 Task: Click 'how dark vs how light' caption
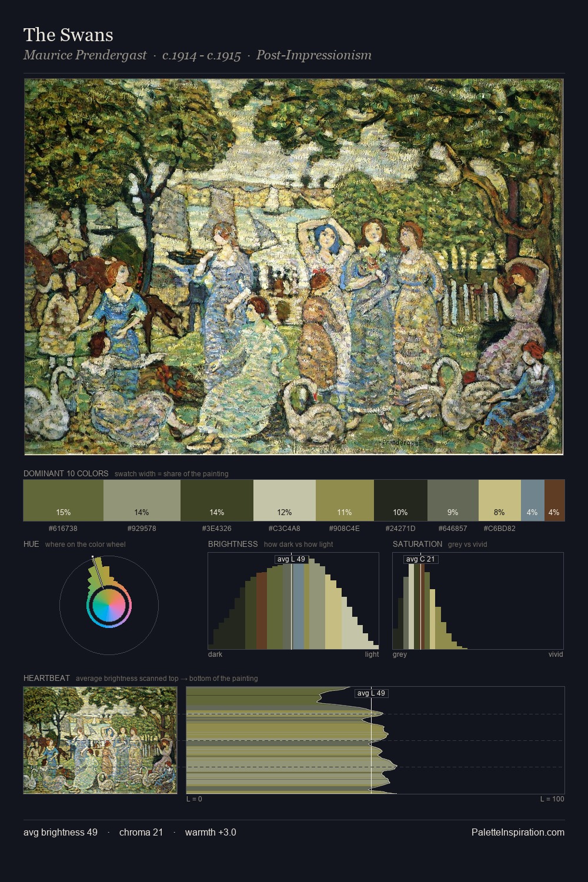pos(299,544)
